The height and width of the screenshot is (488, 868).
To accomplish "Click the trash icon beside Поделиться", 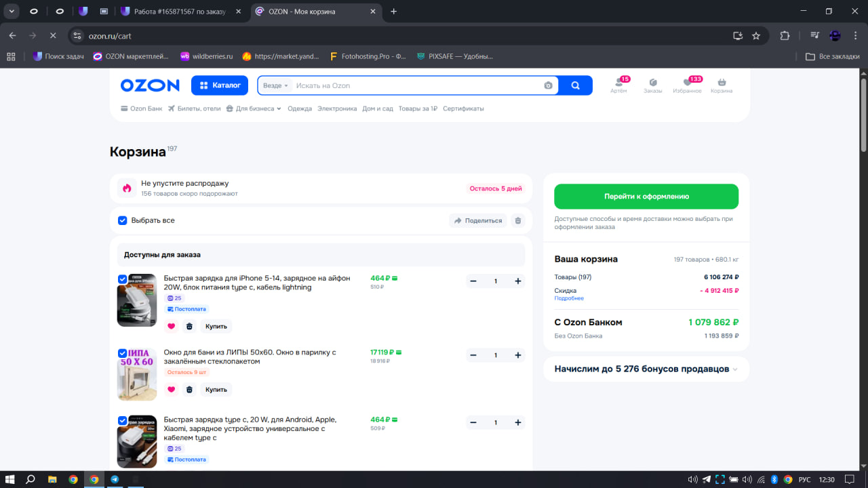I will (518, 220).
